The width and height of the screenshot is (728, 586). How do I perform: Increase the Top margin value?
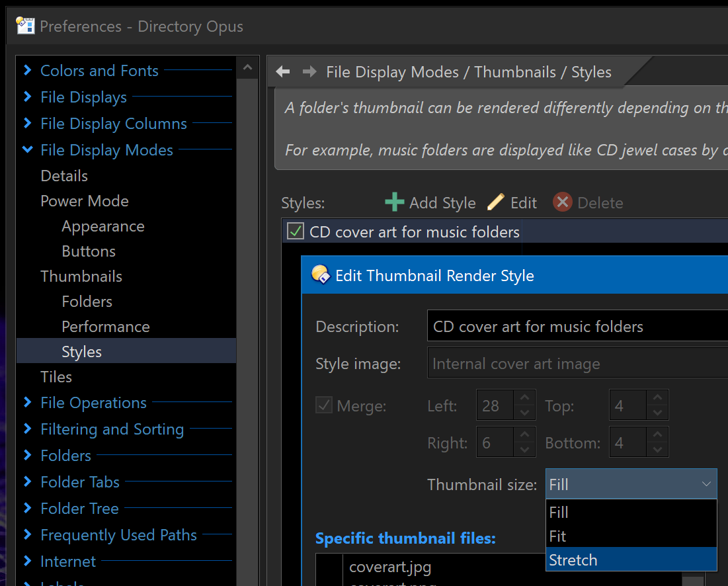pyautogui.click(x=657, y=398)
